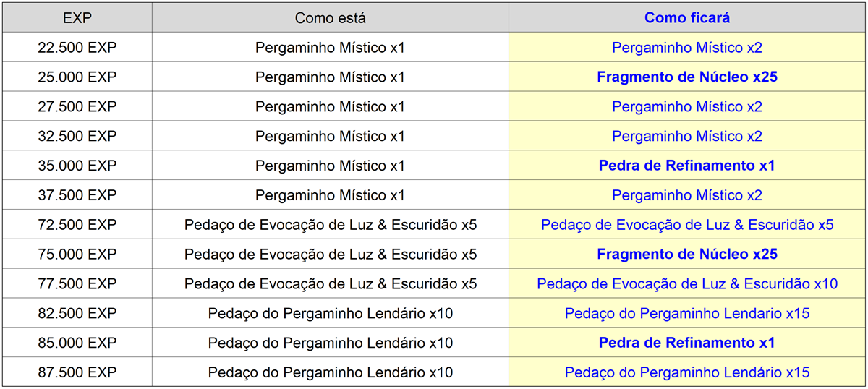Click "Fragmento de Núcleo x25" in 75.000 EXP row
The width and height of the screenshot is (868, 389).
pyautogui.click(x=686, y=255)
